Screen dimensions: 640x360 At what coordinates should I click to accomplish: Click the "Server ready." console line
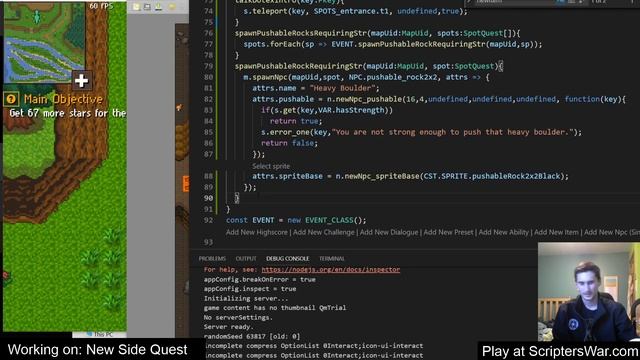pyautogui.click(x=229, y=327)
